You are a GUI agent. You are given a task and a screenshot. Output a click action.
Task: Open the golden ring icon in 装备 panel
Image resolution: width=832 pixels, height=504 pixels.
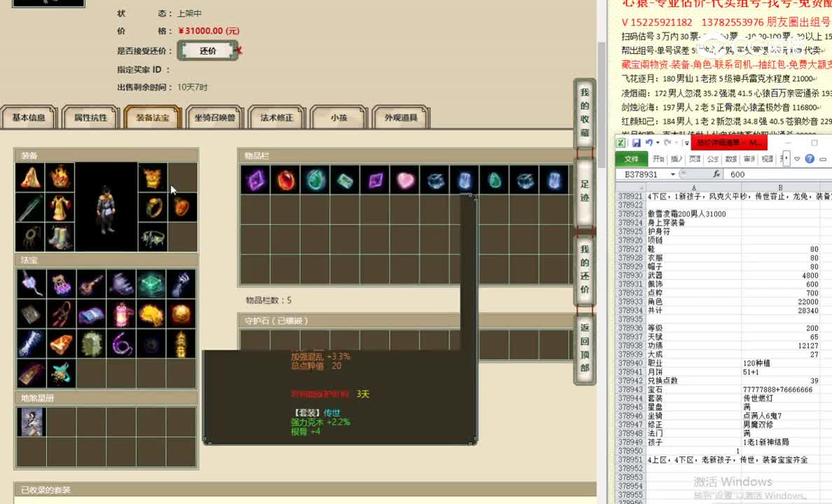pos(152,207)
